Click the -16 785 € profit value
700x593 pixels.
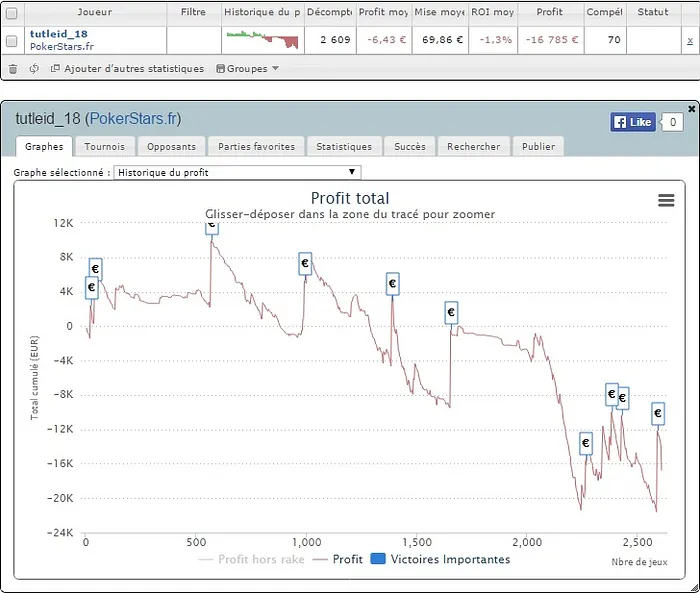coord(552,40)
